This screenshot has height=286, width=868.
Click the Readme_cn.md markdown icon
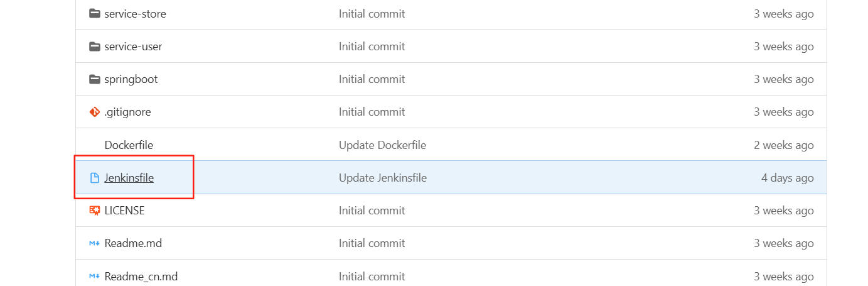pos(95,276)
